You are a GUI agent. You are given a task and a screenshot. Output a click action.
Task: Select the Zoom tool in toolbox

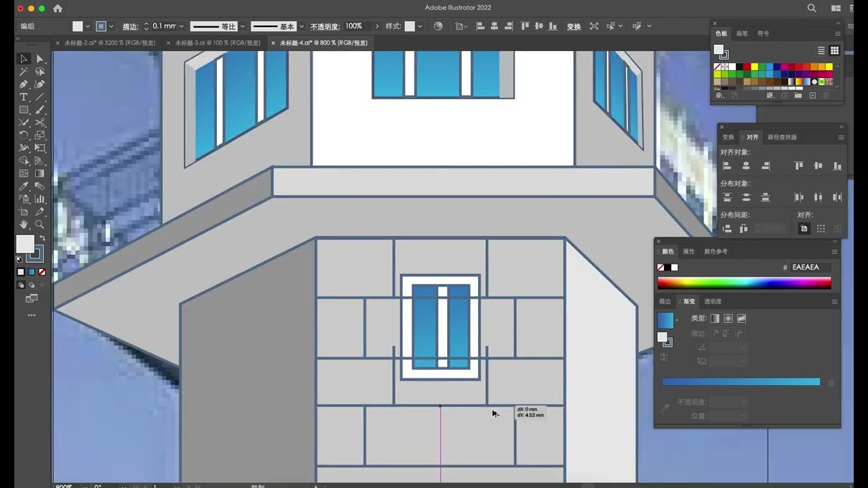(x=40, y=224)
